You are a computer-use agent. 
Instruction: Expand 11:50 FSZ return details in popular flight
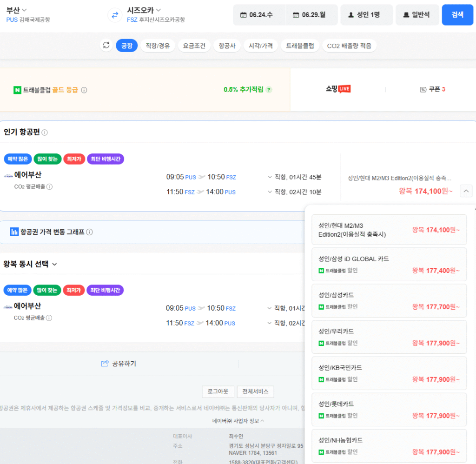(x=270, y=192)
